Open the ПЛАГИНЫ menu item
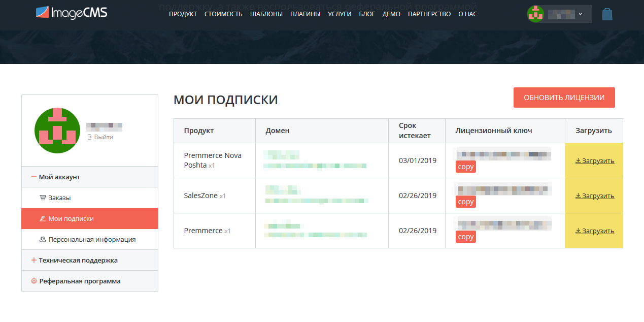 click(x=305, y=14)
